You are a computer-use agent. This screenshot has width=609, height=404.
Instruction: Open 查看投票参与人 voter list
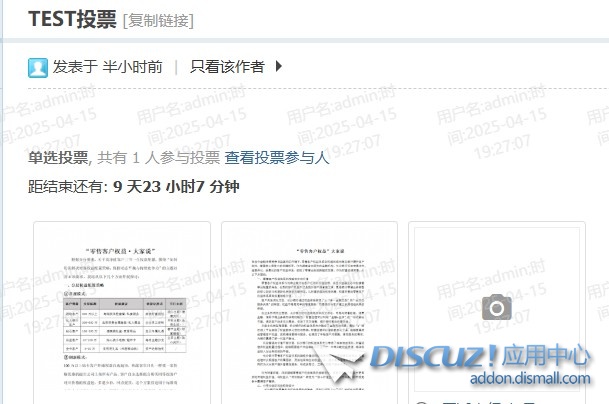tap(277, 157)
